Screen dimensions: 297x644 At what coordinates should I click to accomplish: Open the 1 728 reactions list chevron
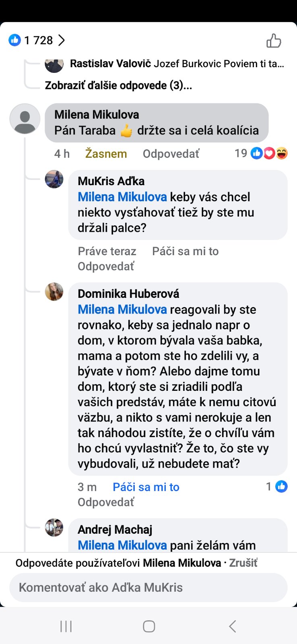(62, 40)
